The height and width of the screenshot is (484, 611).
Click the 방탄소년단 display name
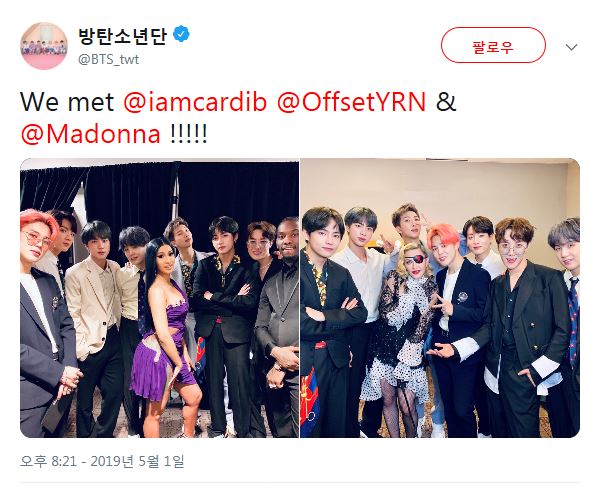[123, 36]
